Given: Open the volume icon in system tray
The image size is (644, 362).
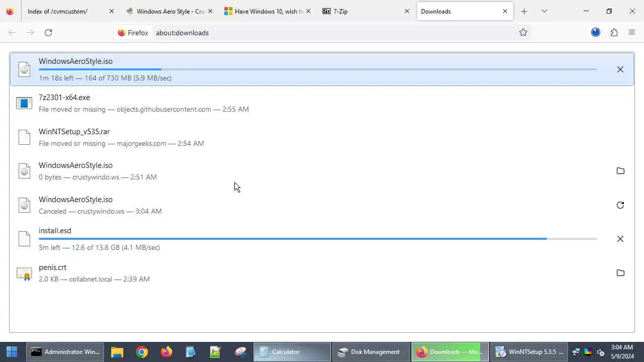Looking at the screenshot, I should (600, 352).
